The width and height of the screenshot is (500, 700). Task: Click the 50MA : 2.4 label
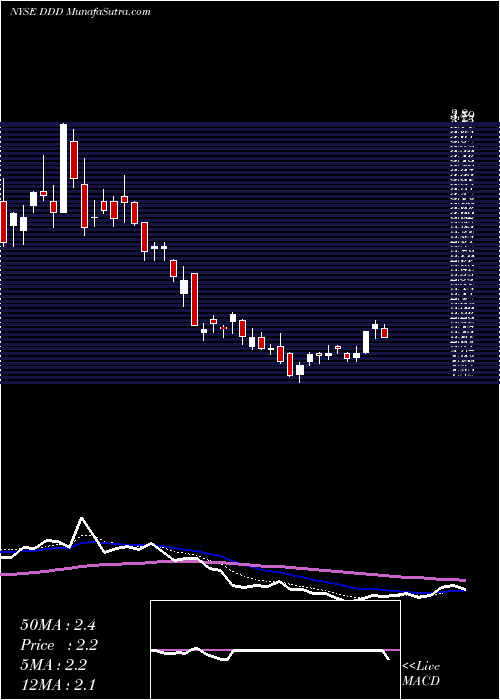pyautogui.click(x=58, y=625)
